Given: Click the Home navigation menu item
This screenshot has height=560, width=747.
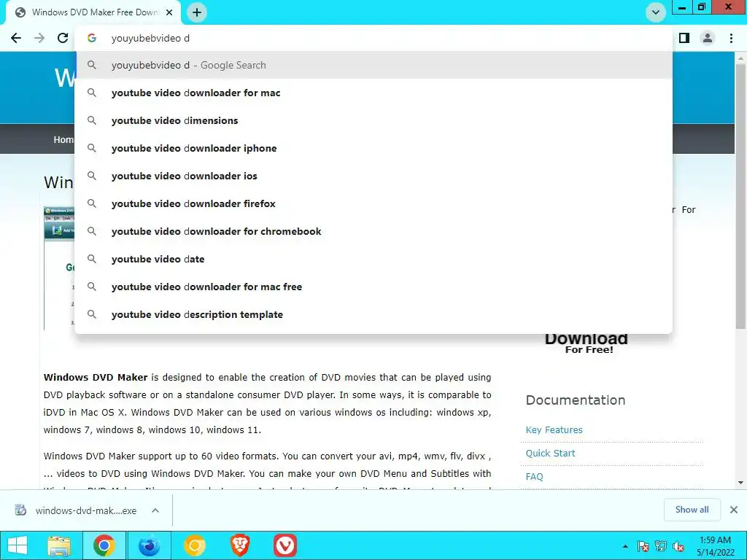Looking at the screenshot, I should (x=63, y=139).
